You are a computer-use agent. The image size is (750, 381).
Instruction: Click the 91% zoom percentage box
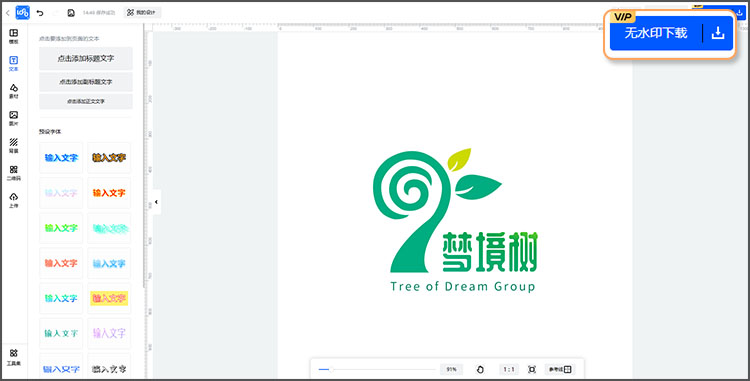click(x=452, y=370)
